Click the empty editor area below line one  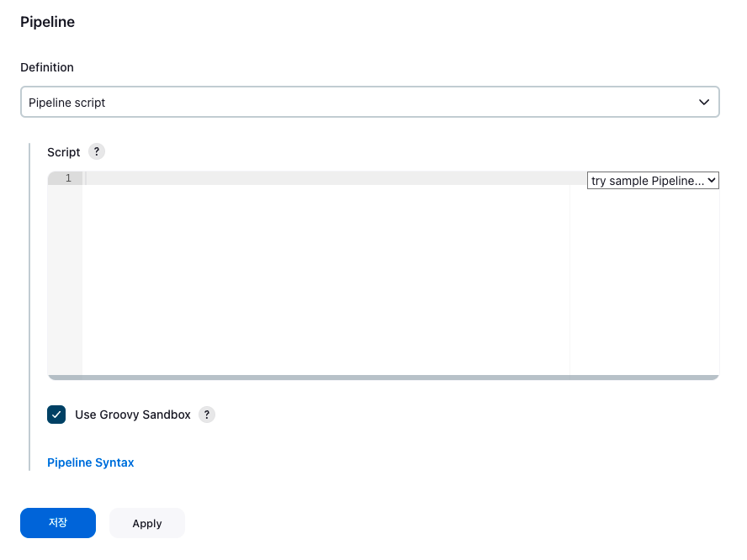pyautogui.click(x=326, y=279)
